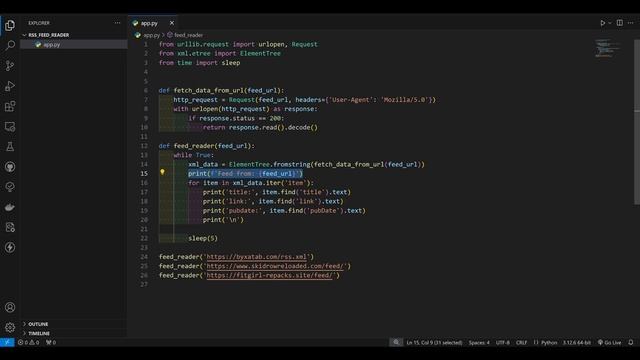Click the code minimap preview
Viewport: 640px width, 360px height.
tap(608, 48)
